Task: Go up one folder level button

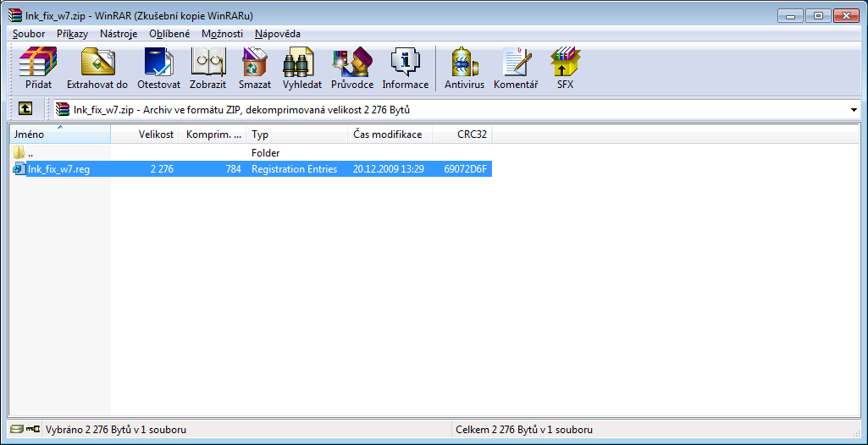Action: pos(25,109)
